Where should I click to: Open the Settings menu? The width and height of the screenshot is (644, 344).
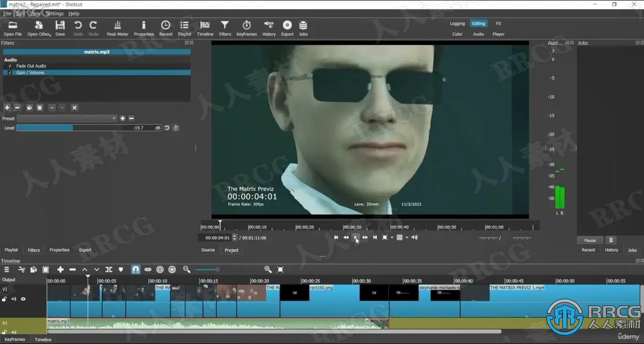55,13
